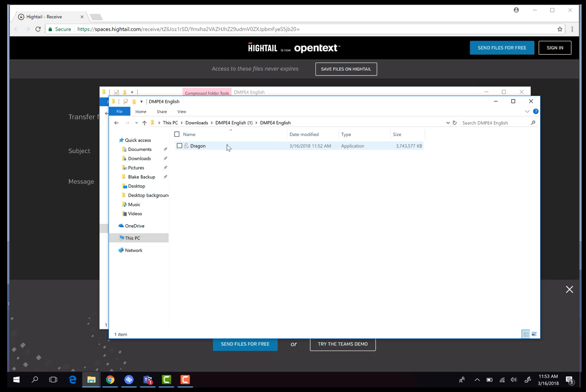Screen dimensions: 586x392
Task: Show hidden system tray icons
Action: (477, 380)
